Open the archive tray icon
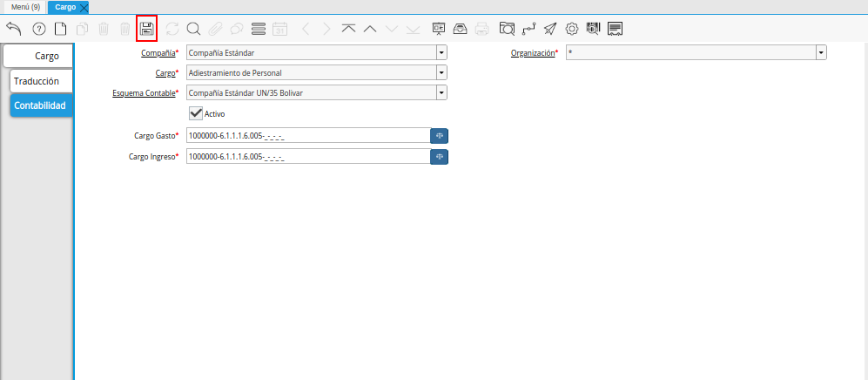Screen dimensions: 868x380 pyautogui.click(x=460, y=29)
